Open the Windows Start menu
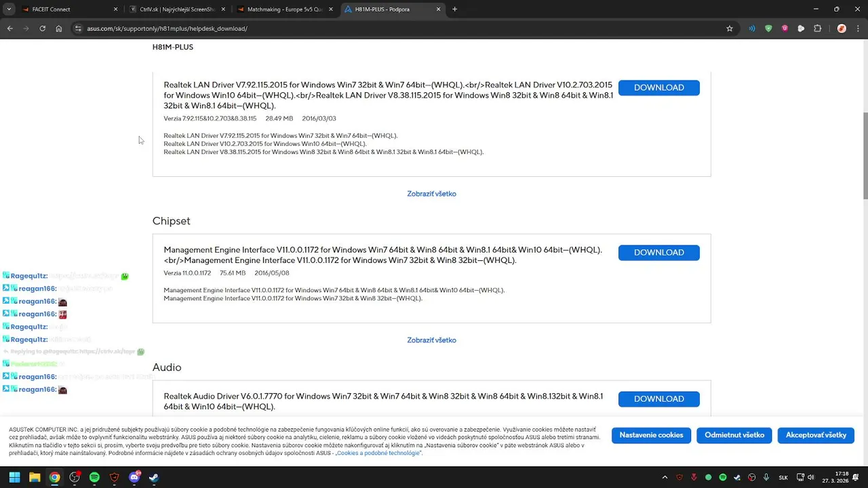 pos(14,477)
